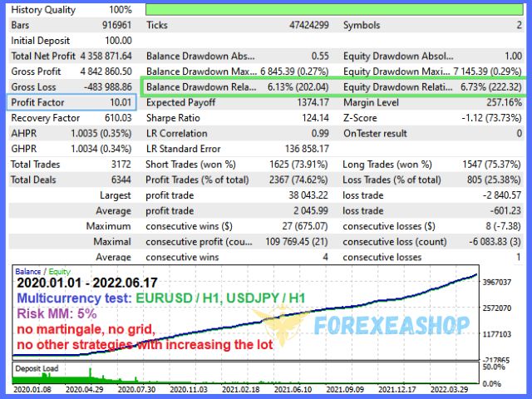Select Total Deals value 6344
This screenshot has height=399, width=532.
(x=121, y=180)
